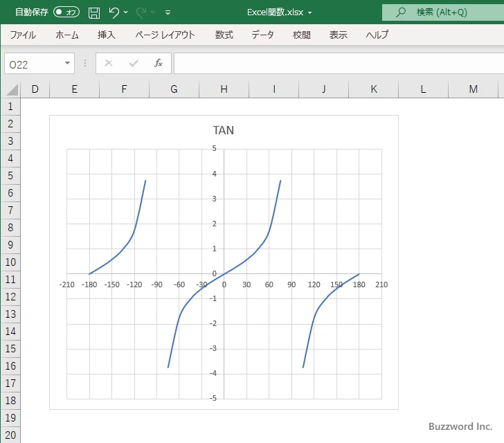Select column M header
504x443 pixels.
[473, 89]
